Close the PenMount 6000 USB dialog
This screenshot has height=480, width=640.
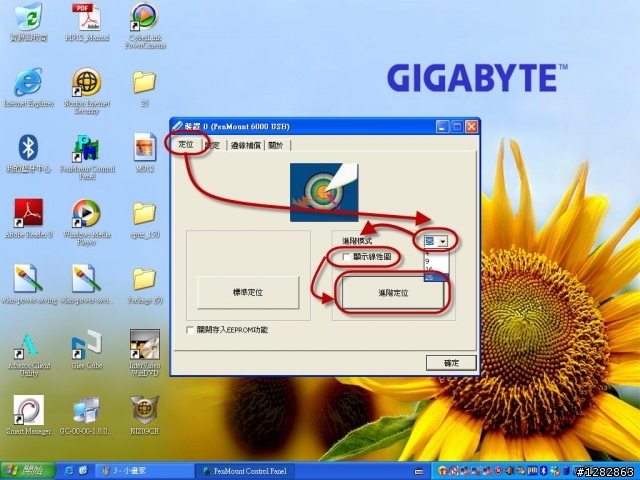pos(471,127)
